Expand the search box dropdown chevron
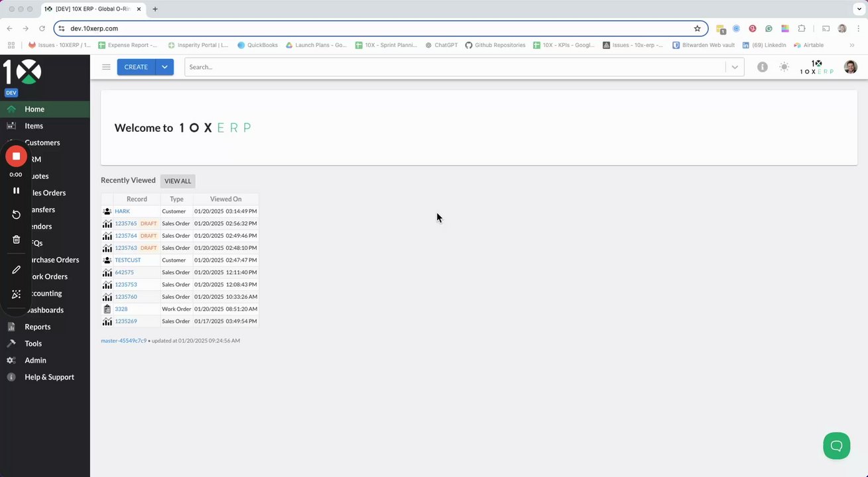 735,67
